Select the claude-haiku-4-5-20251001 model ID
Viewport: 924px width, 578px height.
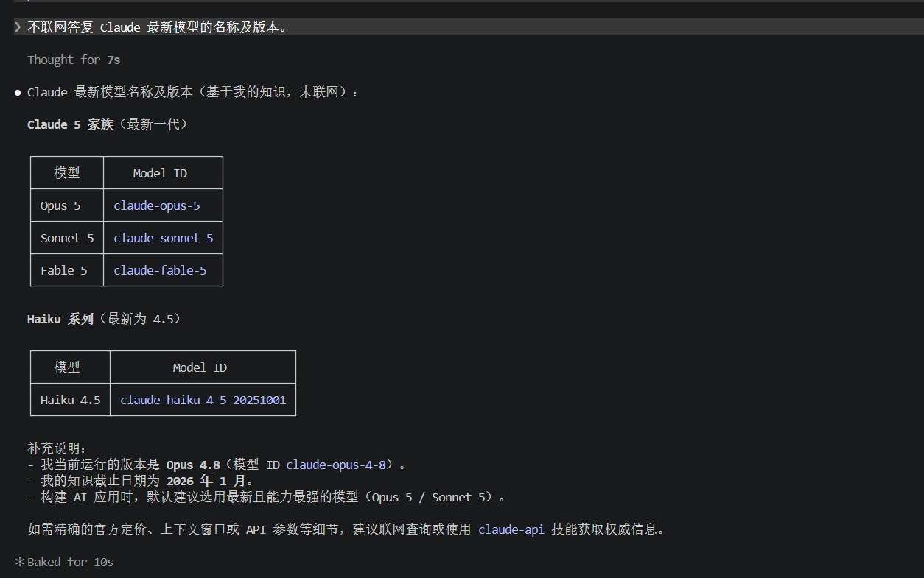pyautogui.click(x=203, y=400)
